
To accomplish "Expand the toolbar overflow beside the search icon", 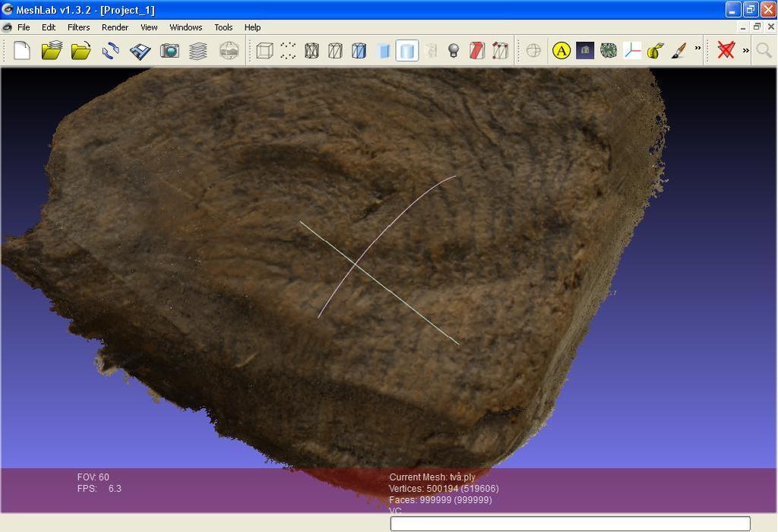I will pos(746,50).
